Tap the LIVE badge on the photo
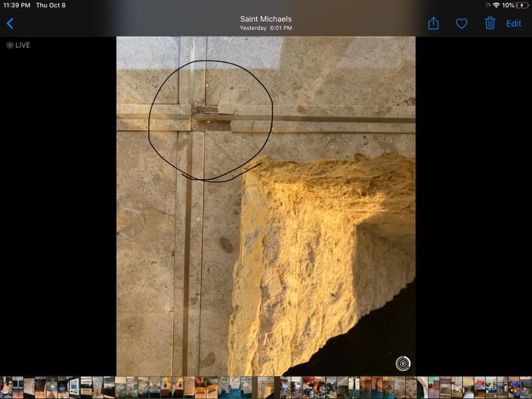 (19, 45)
